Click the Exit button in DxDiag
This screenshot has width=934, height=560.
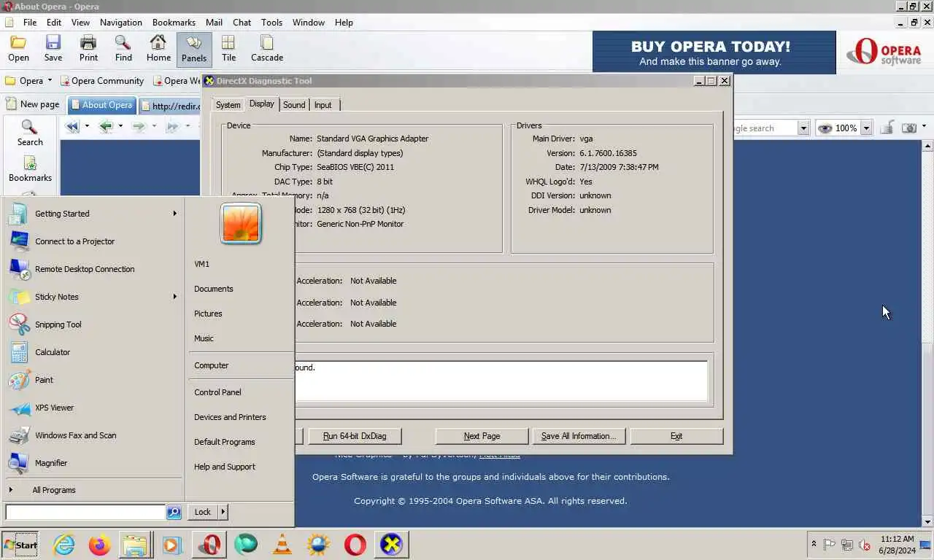[x=676, y=436]
